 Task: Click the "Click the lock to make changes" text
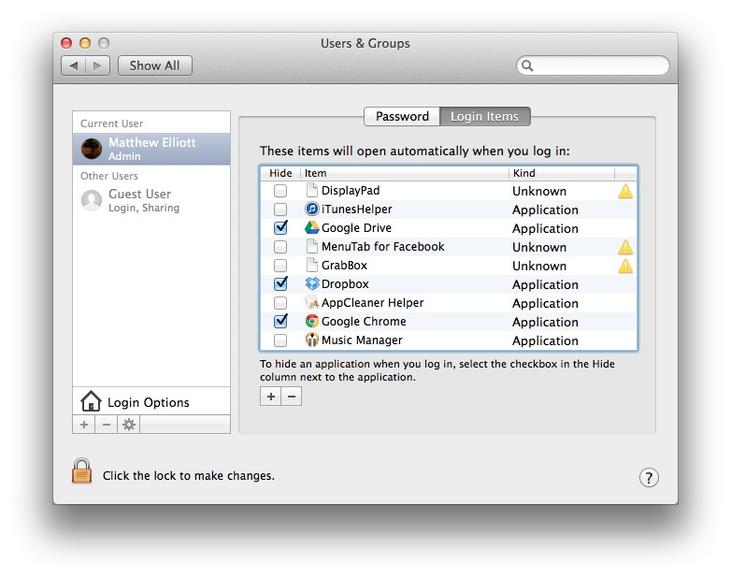188,475
